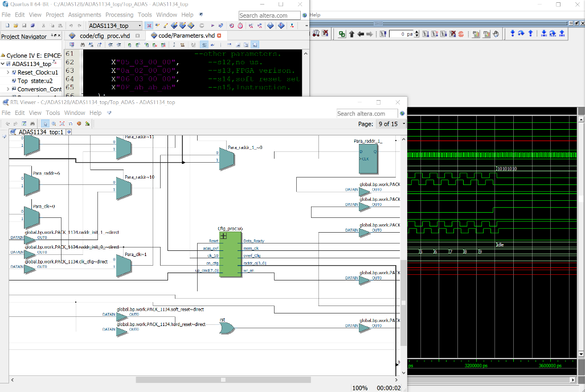Collapse the ADAS1134_top hierarchy node

click(x=3, y=64)
